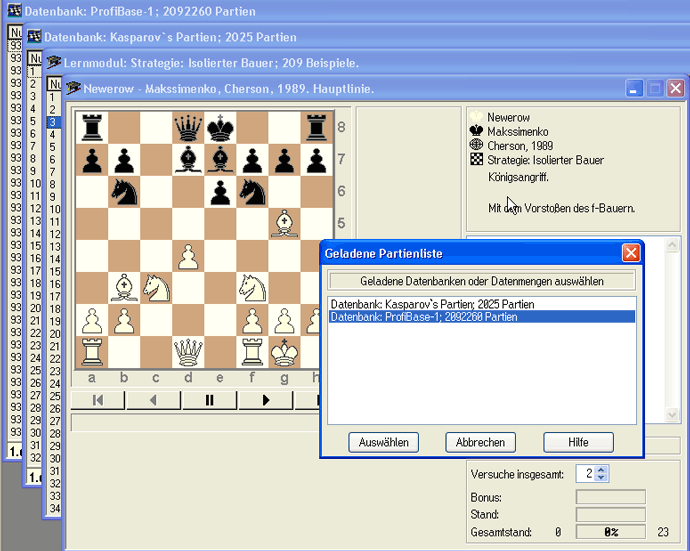
Task: Select ProfiBase-1 database entry in list
Action: tap(432, 317)
